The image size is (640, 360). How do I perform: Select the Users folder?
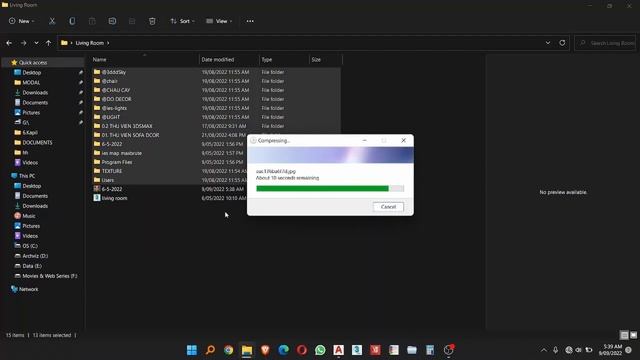pyautogui.click(x=107, y=180)
